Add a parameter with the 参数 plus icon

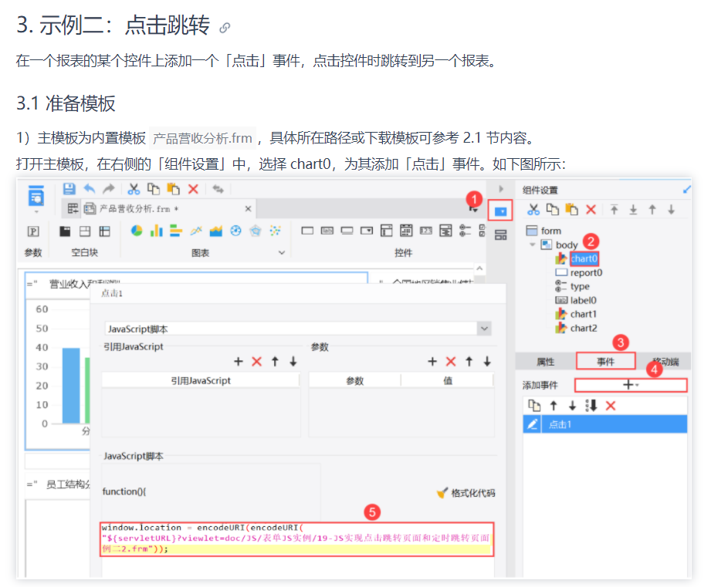click(432, 362)
